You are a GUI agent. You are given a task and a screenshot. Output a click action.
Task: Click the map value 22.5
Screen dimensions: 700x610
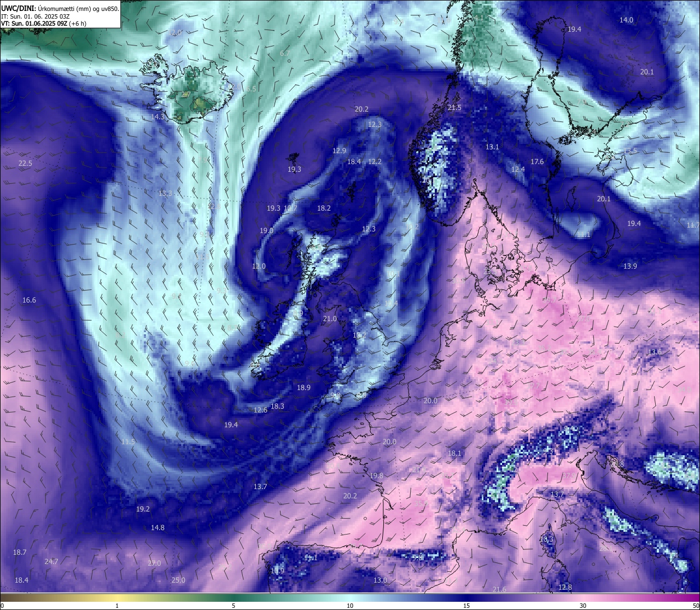[25, 164]
